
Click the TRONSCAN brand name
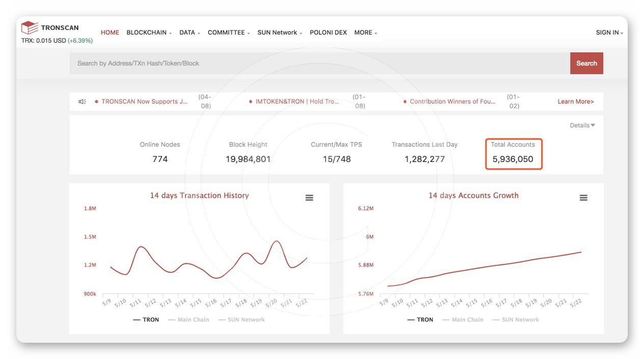click(x=60, y=27)
